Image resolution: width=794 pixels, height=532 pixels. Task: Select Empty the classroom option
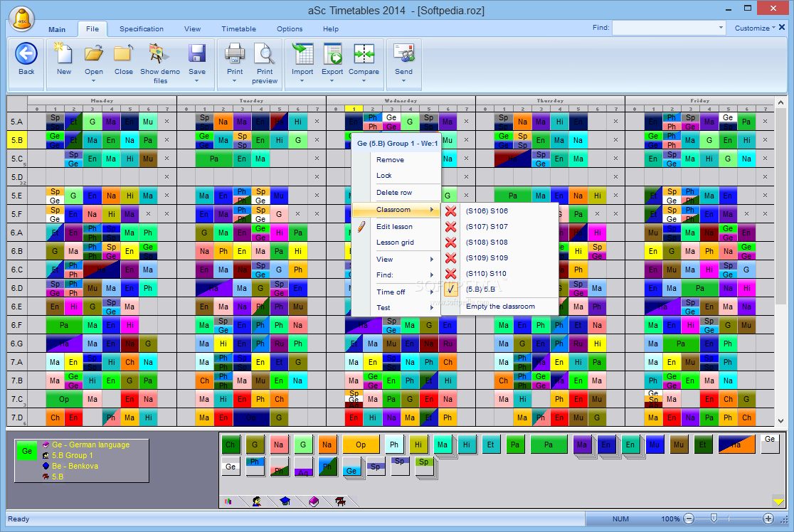(x=501, y=307)
